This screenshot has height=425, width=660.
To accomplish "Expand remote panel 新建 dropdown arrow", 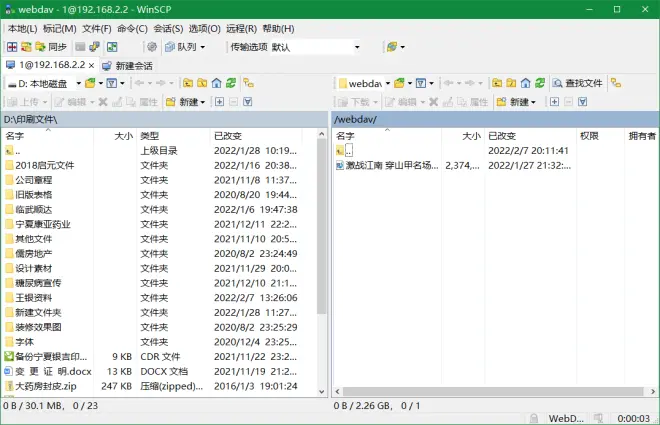I will [x=533, y=102].
